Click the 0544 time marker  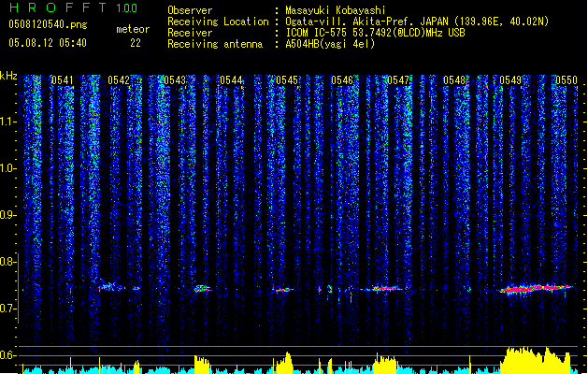click(231, 80)
